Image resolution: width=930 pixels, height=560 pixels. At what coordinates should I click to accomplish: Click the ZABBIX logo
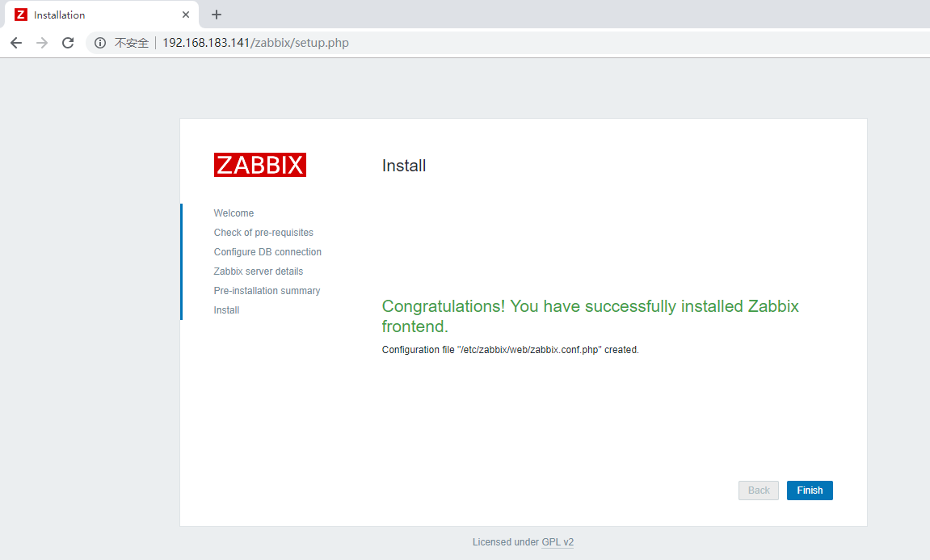click(260, 165)
